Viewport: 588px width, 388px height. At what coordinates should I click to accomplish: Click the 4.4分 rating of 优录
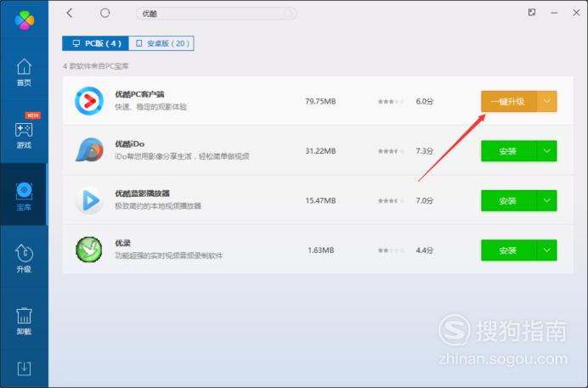425,250
